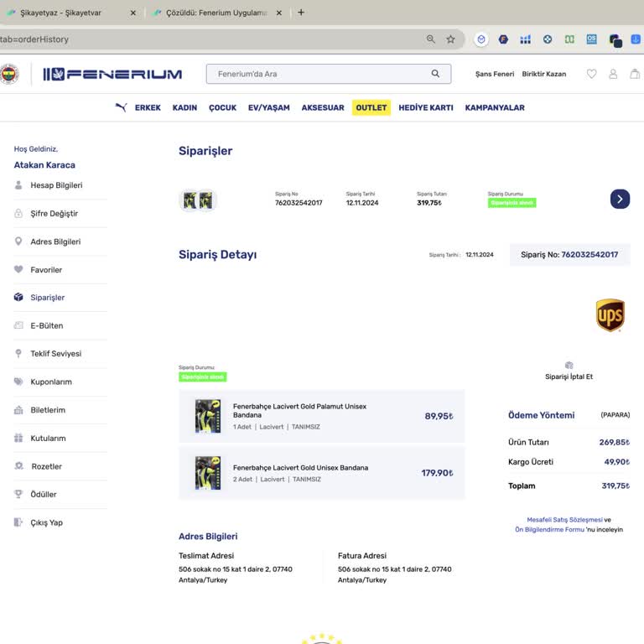
Task: Open Şifre Değiştir in sidebar
Action: coord(54,214)
